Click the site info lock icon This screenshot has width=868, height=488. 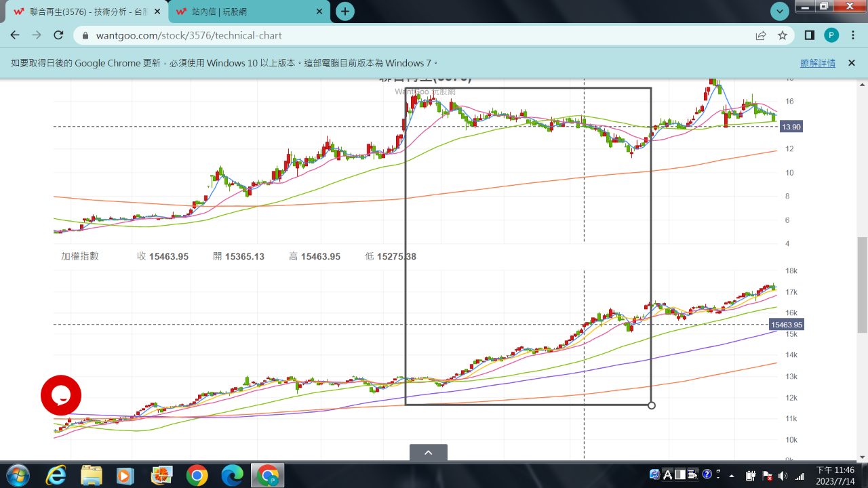(85, 35)
